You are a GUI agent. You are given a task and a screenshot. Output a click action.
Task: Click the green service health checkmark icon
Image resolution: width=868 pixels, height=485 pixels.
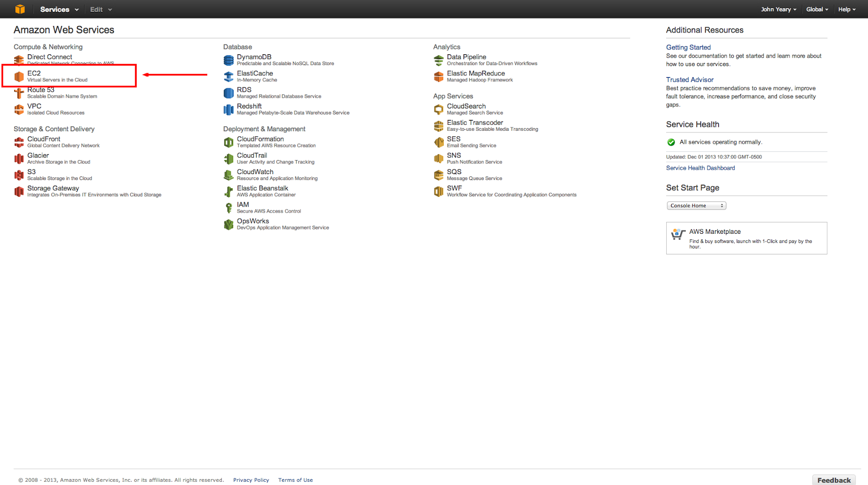tap(671, 142)
